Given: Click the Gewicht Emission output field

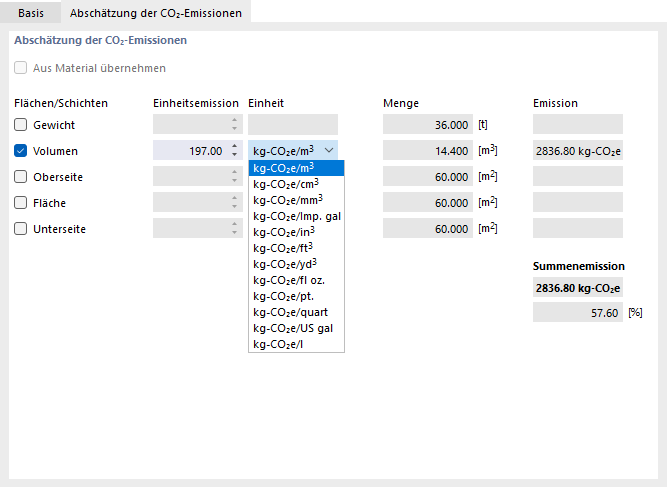Looking at the screenshot, I should click(x=578, y=124).
